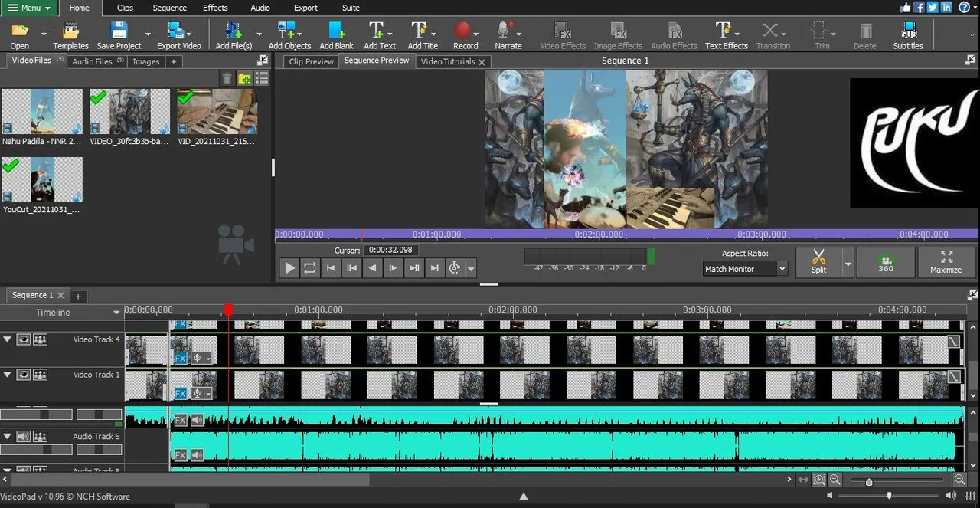Screen dimensions: 980x508
Task: Click the FX icon on Video Track 4 clip
Action: [x=181, y=358]
